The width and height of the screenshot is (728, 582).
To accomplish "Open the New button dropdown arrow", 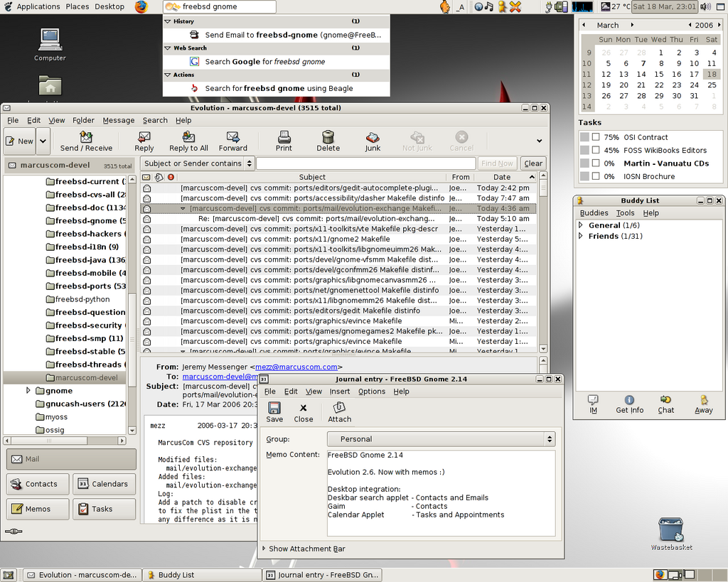I will [43, 141].
